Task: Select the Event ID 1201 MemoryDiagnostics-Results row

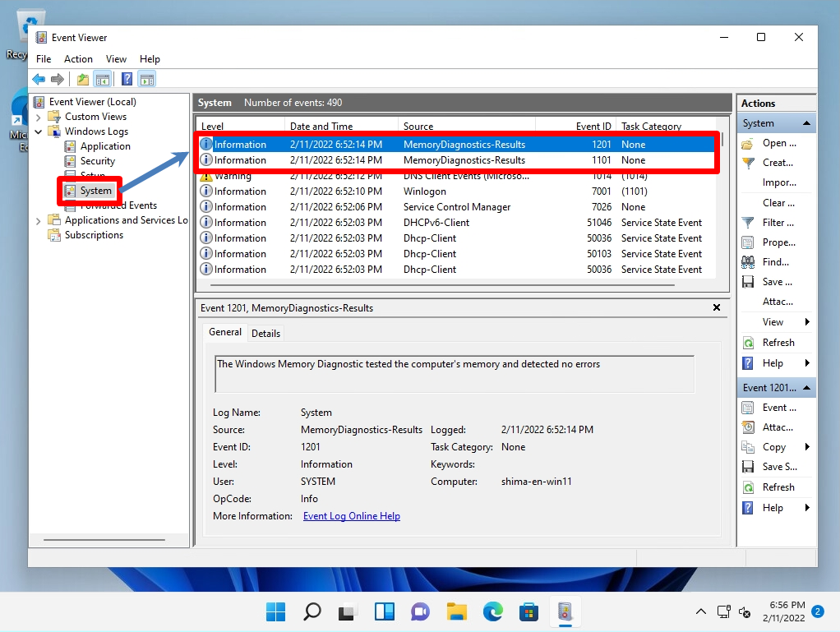Action: coord(456,145)
